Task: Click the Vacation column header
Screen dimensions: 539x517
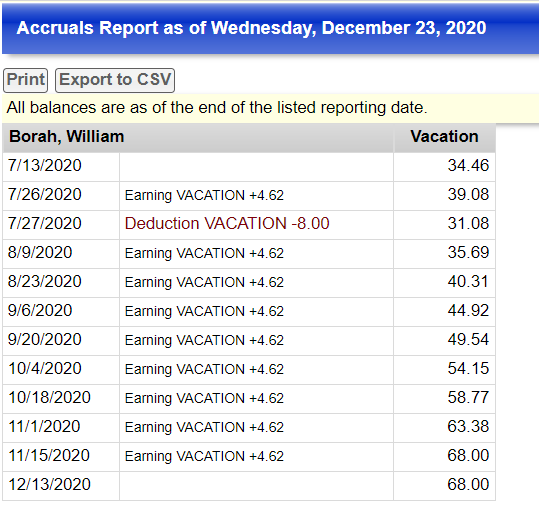Action: (x=444, y=137)
